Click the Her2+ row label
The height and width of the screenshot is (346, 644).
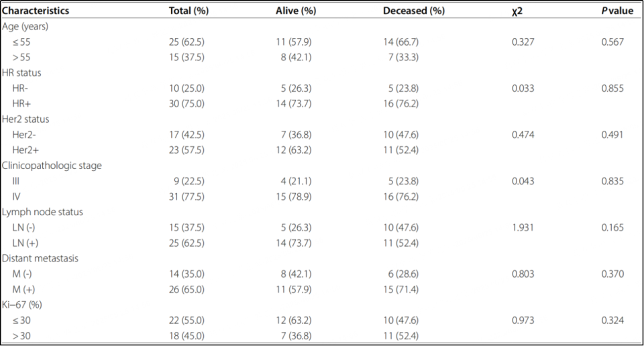point(26,150)
